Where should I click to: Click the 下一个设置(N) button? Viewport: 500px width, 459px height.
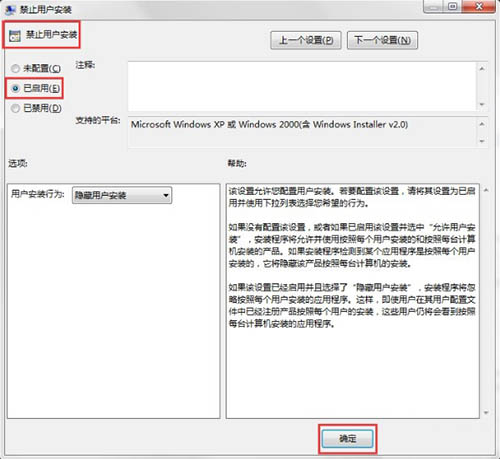pos(382,40)
